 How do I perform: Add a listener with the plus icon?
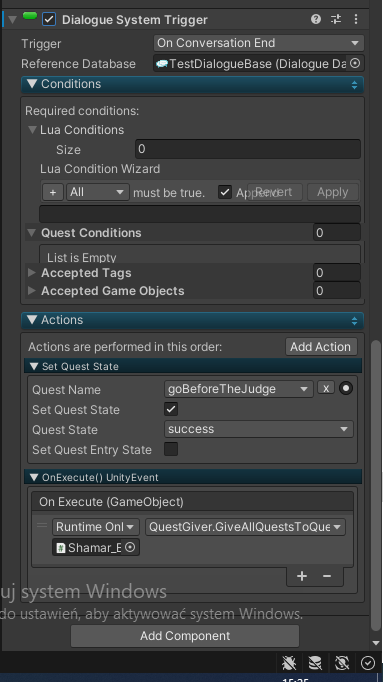[x=302, y=576]
